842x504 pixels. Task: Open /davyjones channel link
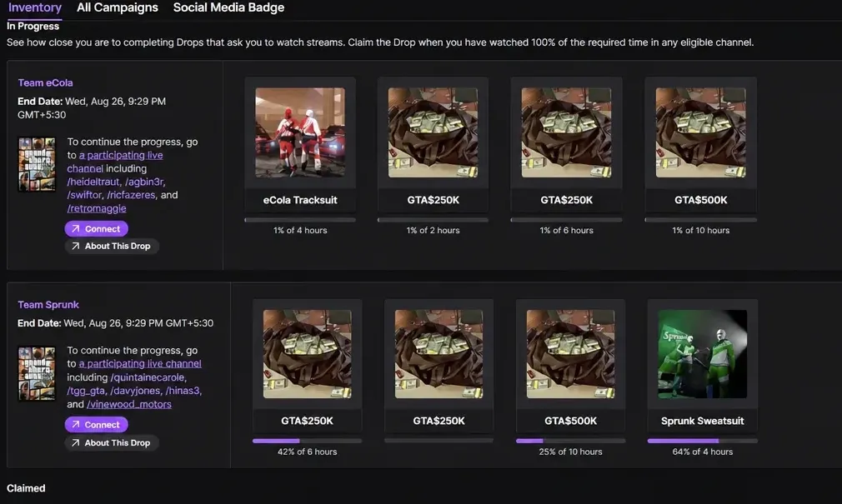pos(135,391)
